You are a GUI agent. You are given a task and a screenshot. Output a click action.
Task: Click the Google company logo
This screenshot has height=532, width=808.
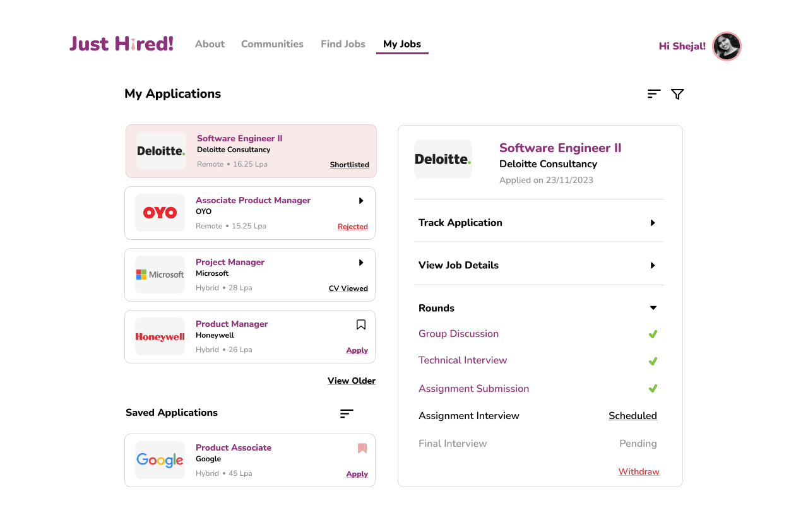[x=160, y=460]
